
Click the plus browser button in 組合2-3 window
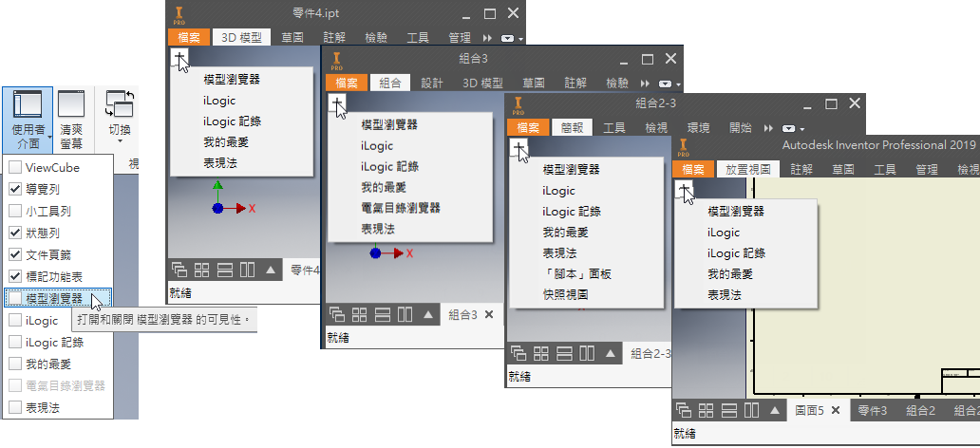pyautogui.click(x=519, y=148)
